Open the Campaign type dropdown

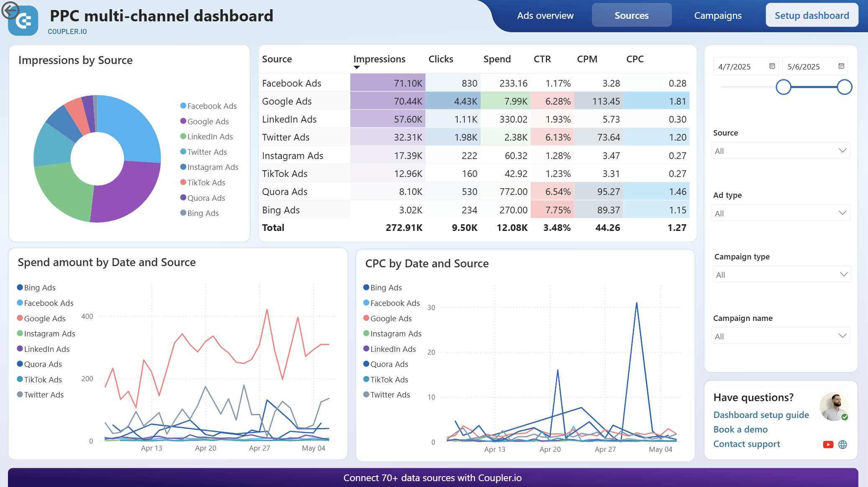(x=781, y=274)
